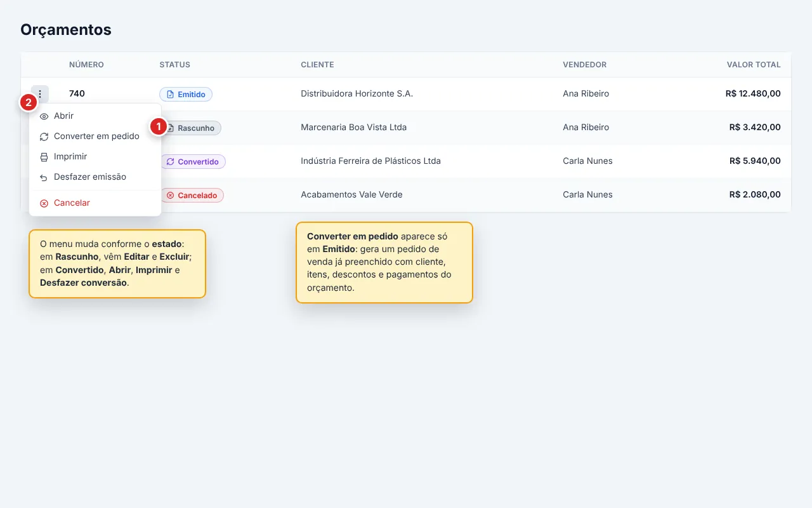The width and height of the screenshot is (812, 508).
Task: Click the Orçamentos page heading
Action: (x=66, y=30)
